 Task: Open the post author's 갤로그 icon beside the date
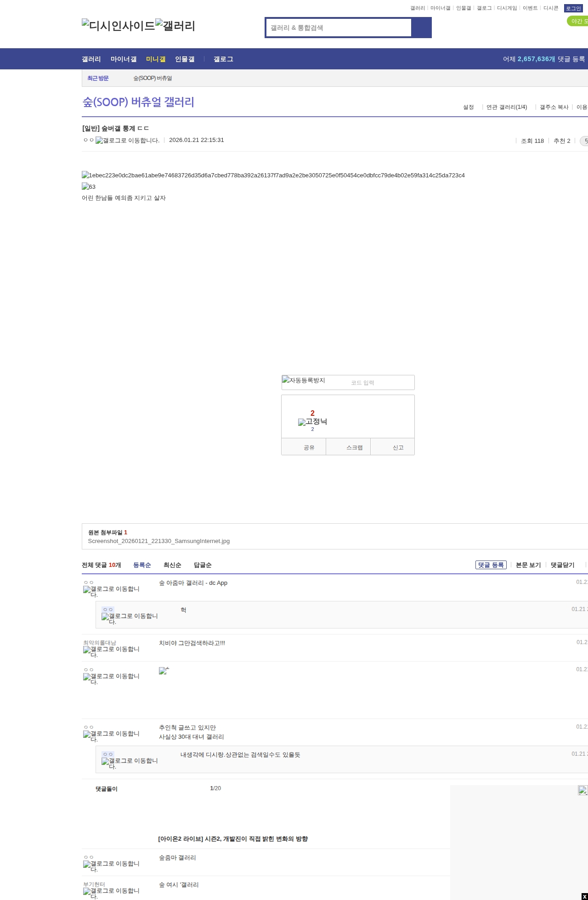[x=128, y=141]
